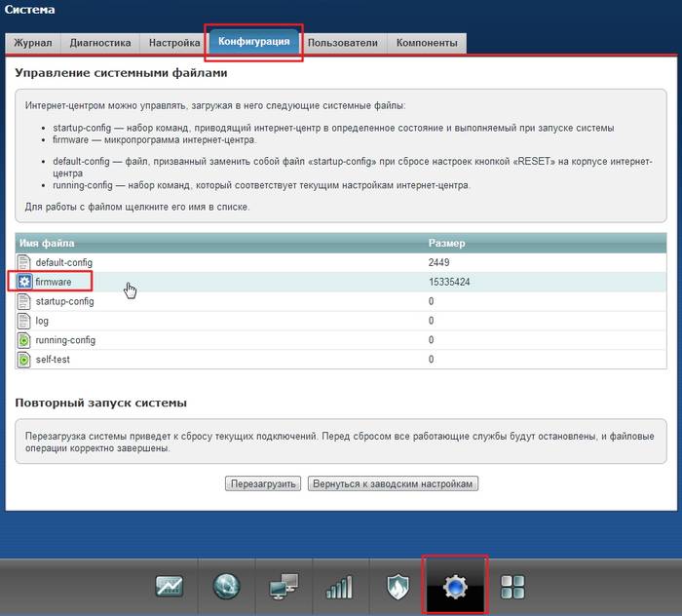Viewport: 682px width, 616px height.
Task: Click the running-config file icon
Action: [25, 340]
